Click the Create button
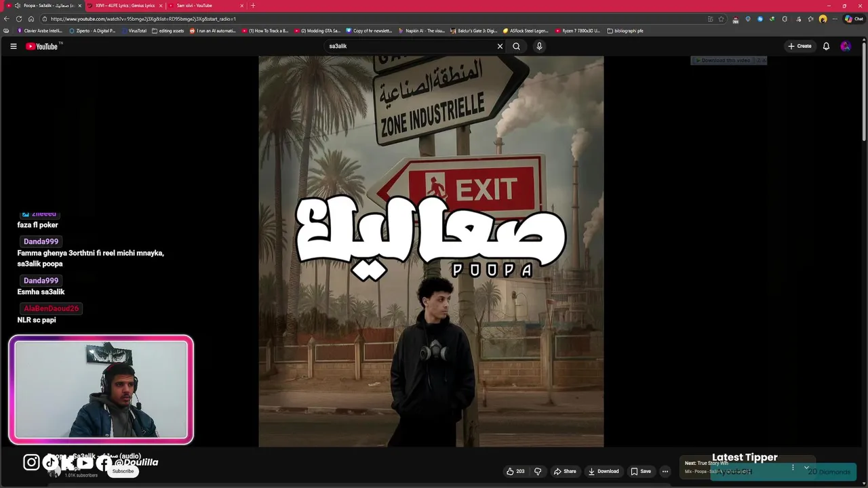Screen dimensions: 868x488 (800, 46)
